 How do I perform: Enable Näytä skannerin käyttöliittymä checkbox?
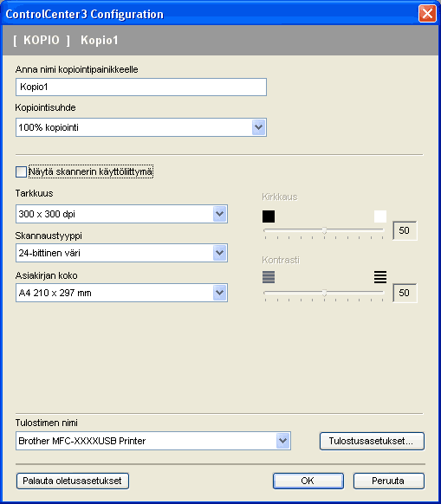tap(22, 171)
